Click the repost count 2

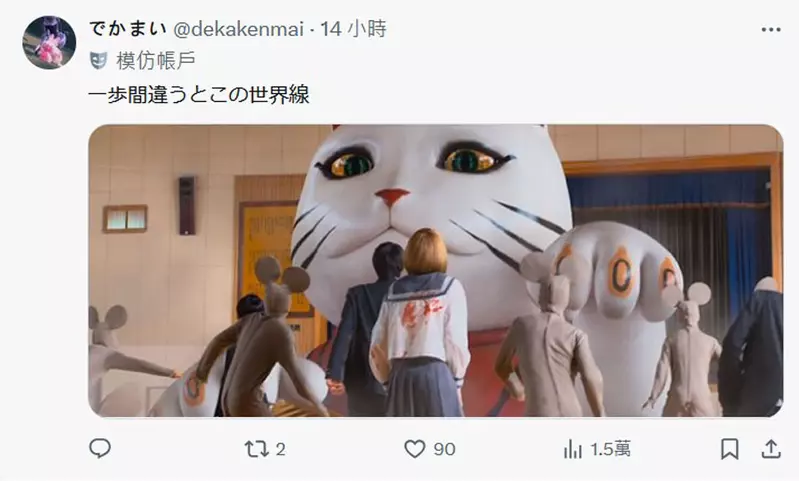point(280,449)
